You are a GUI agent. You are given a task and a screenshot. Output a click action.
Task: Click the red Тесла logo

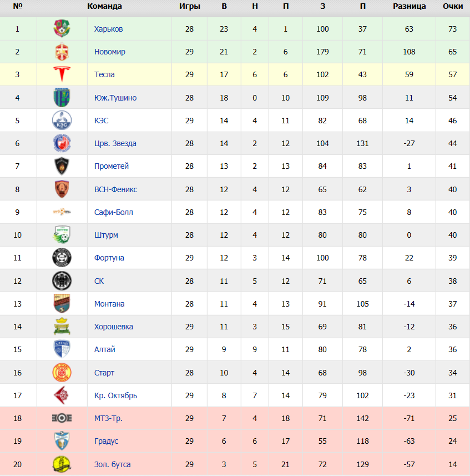[x=62, y=74]
